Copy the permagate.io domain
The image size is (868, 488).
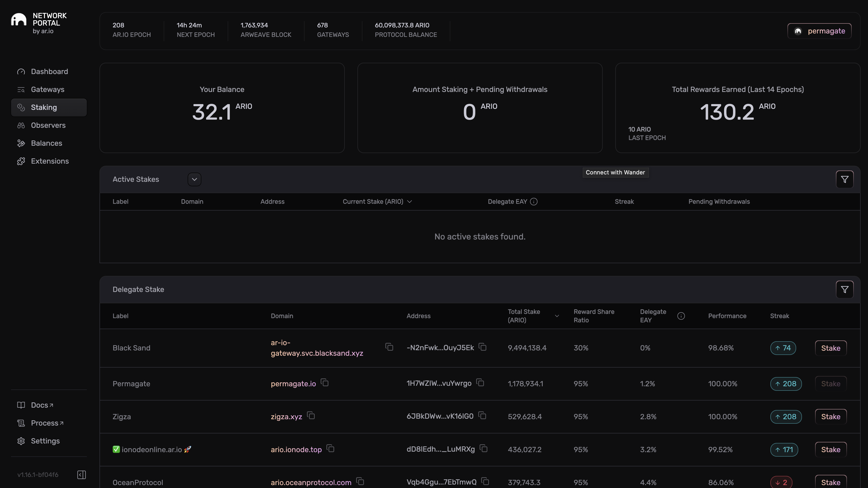(325, 383)
